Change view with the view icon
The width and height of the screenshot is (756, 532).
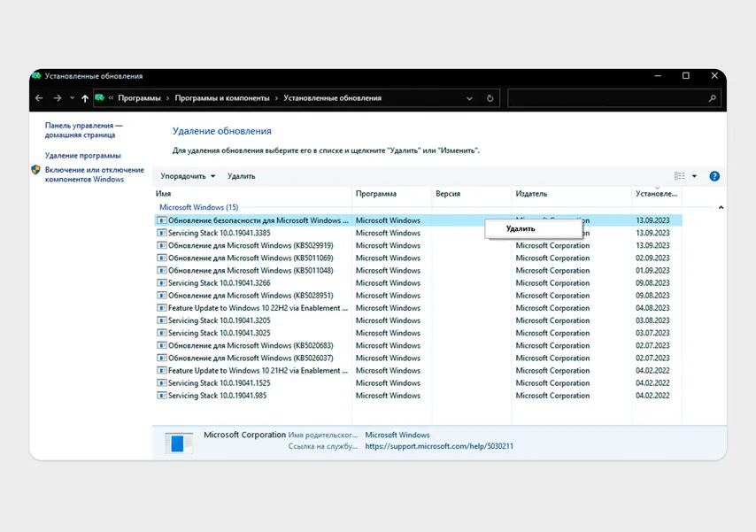pos(679,176)
